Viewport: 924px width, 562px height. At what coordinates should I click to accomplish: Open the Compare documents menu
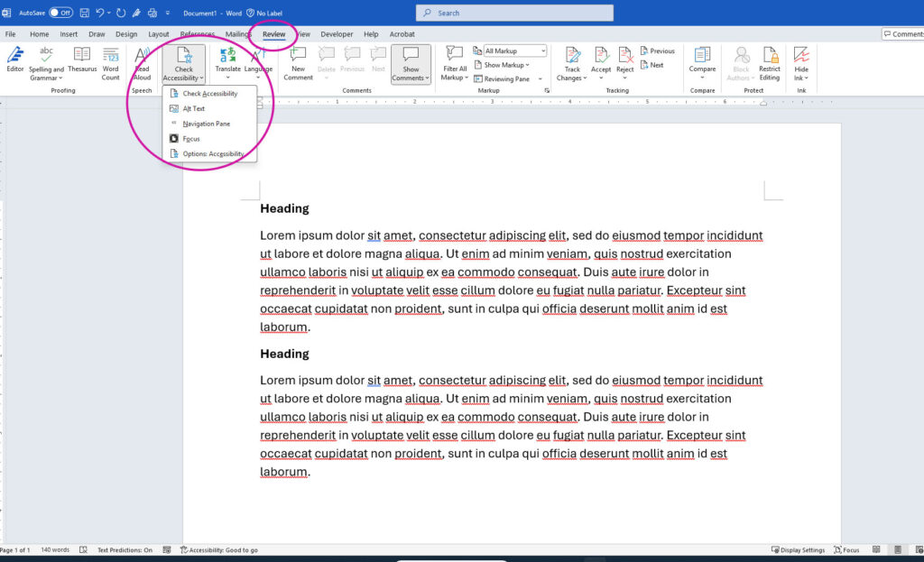[x=702, y=64]
